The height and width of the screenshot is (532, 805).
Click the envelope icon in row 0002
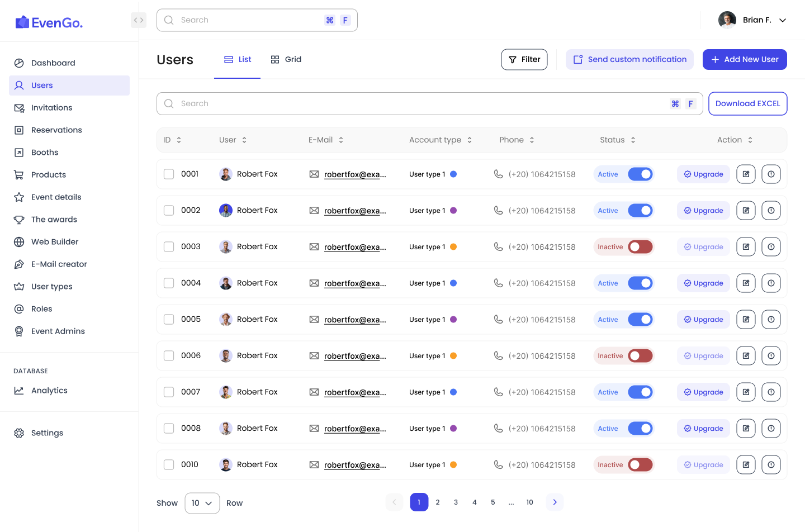point(314,211)
